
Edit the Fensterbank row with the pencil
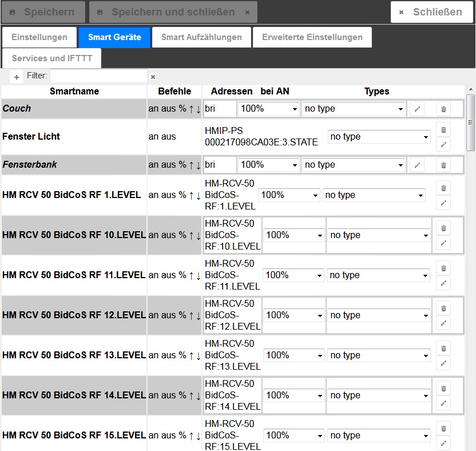pos(418,165)
